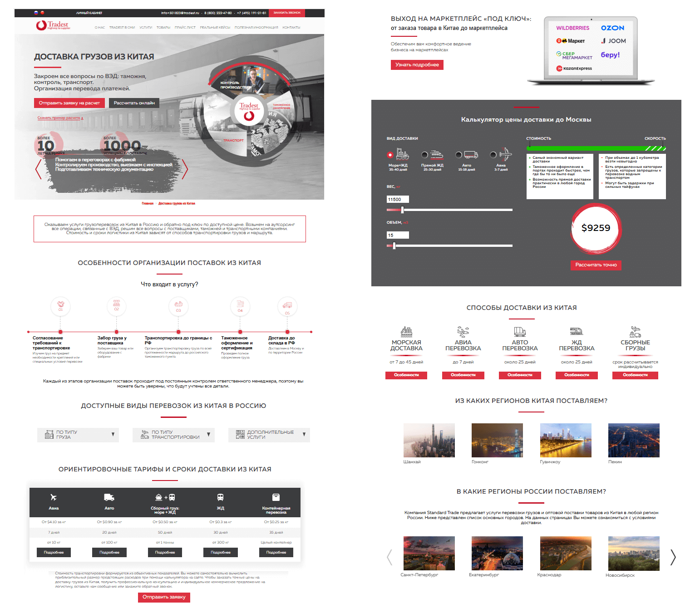Click the airplane icon above АВИА ПЕРЕВОЗКА

(463, 332)
